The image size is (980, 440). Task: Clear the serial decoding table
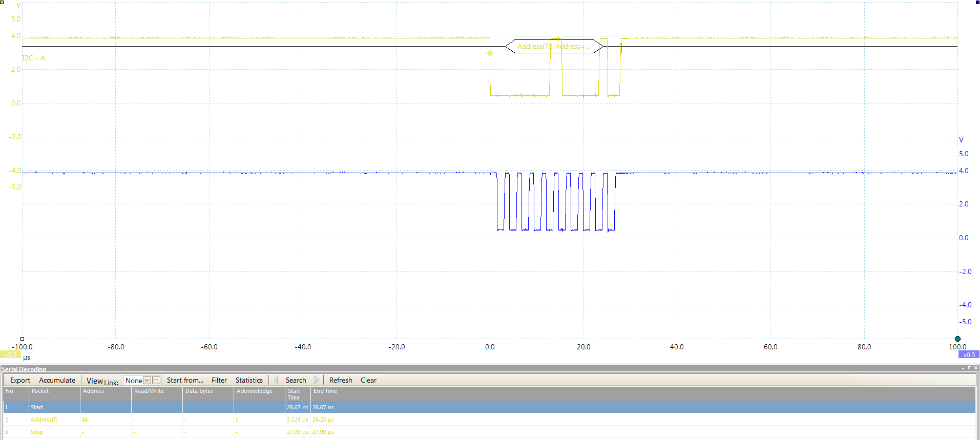[x=368, y=380]
